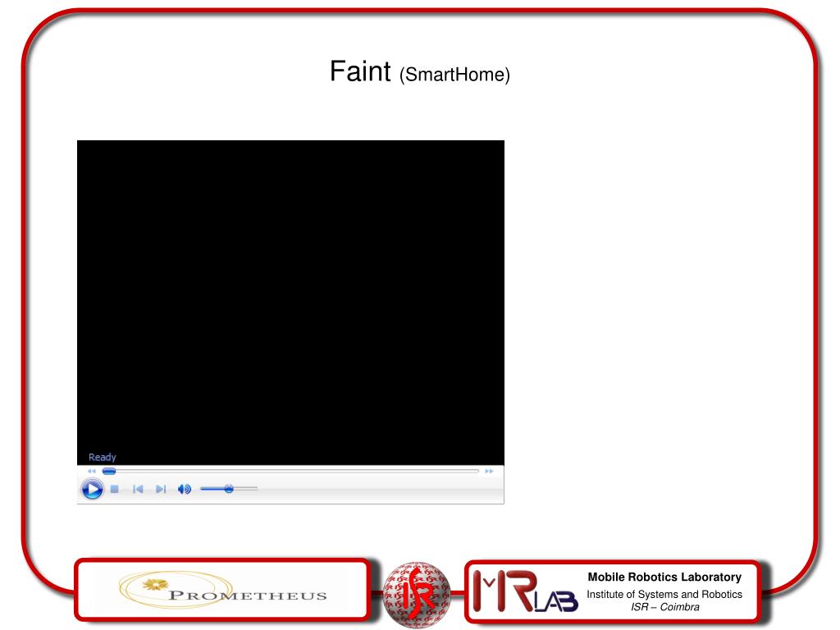The height and width of the screenshot is (630, 840).
Task: Skip to next track button
Action: click(161, 489)
